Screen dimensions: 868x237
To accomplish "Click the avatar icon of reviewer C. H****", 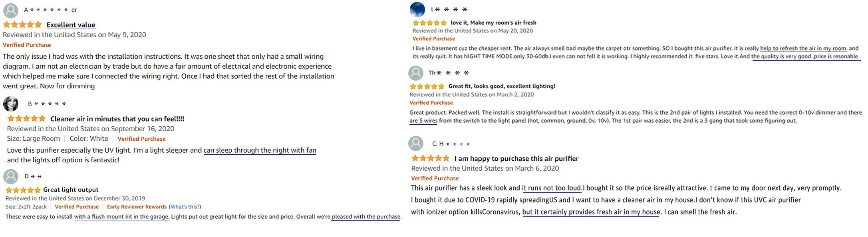I will click(x=416, y=143).
